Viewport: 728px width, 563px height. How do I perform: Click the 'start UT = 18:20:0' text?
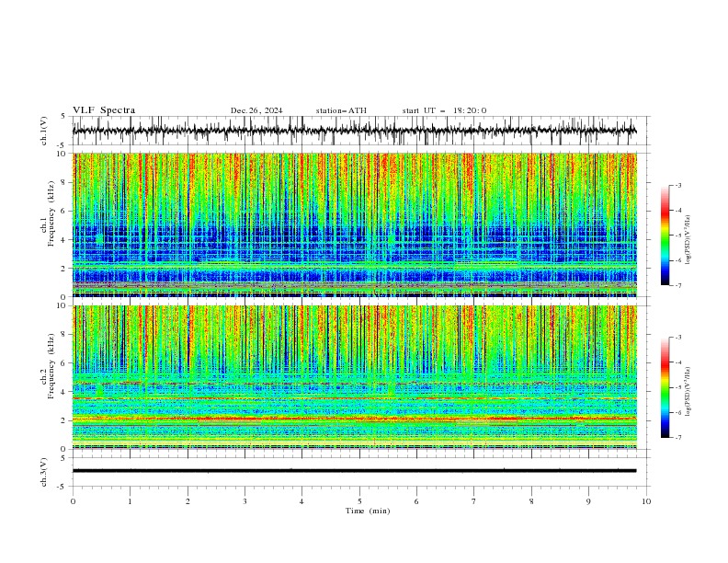coord(444,110)
